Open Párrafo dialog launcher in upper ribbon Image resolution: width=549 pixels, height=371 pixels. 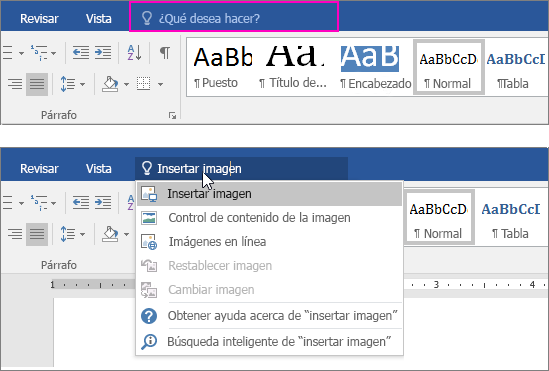point(172,116)
